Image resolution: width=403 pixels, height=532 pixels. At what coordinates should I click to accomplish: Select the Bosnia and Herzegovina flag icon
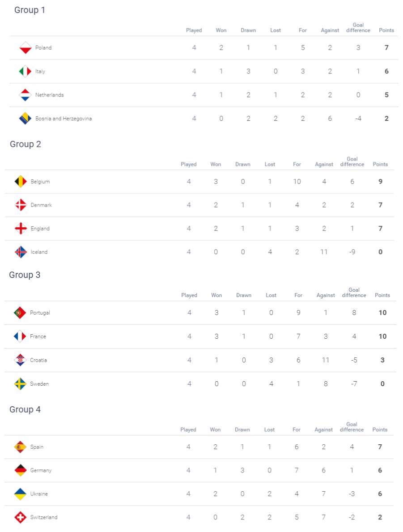click(x=25, y=119)
